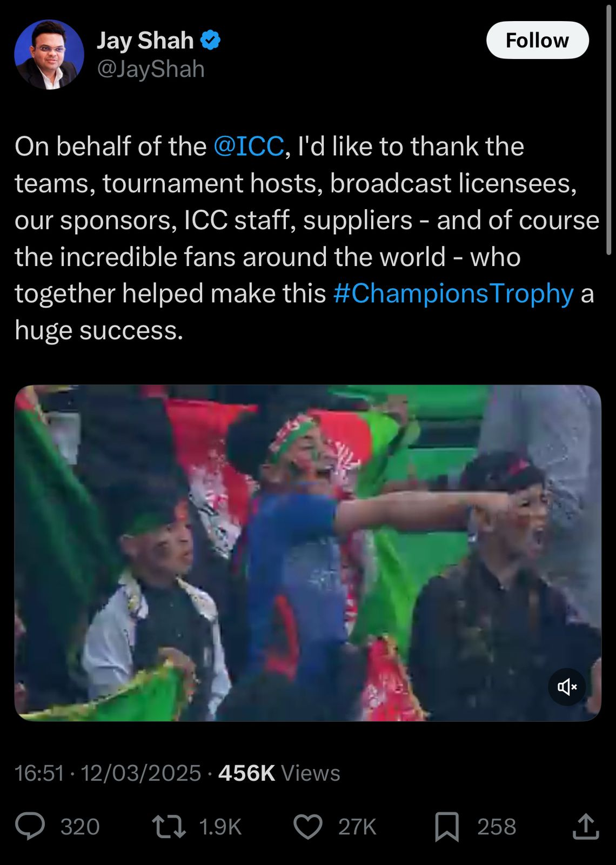
Task: Bookmark this post
Action: (447, 827)
